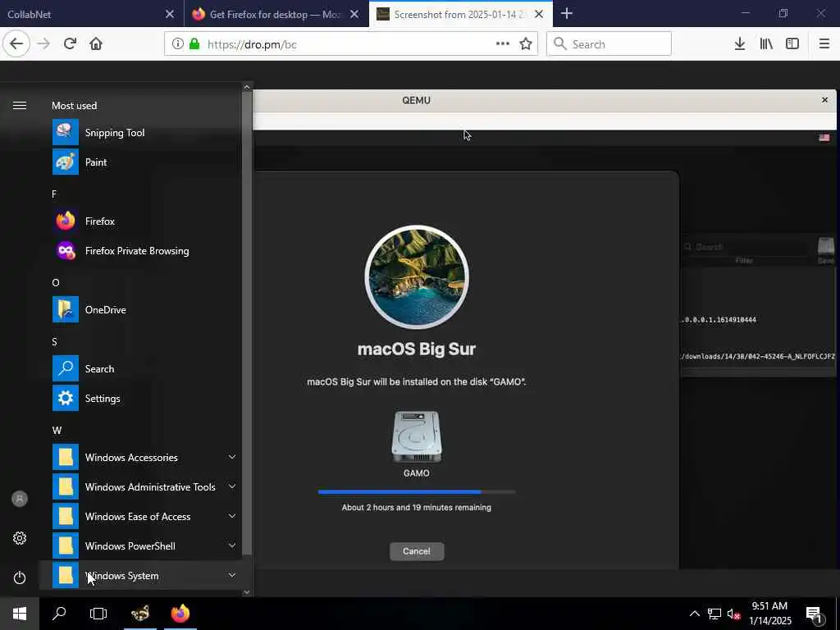Show site information for dro.pm
Viewport: 840px width, 630px height.
tap(177, 44)
